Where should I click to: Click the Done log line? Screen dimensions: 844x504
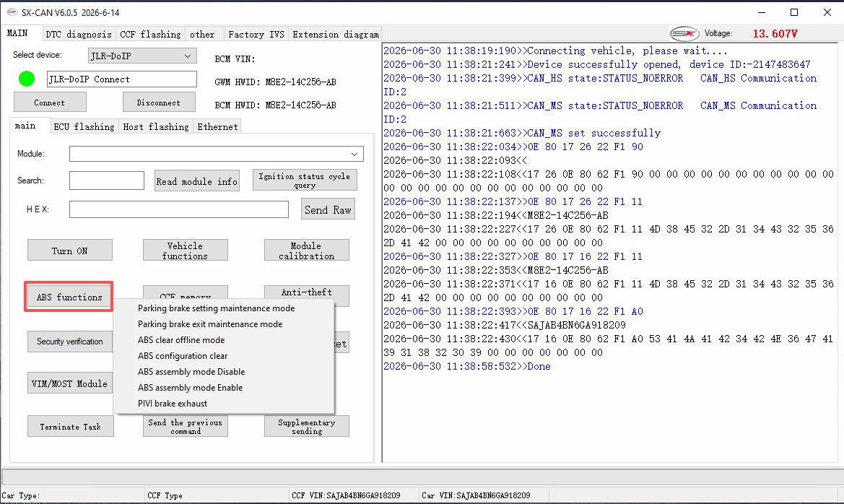click(467, 366)
